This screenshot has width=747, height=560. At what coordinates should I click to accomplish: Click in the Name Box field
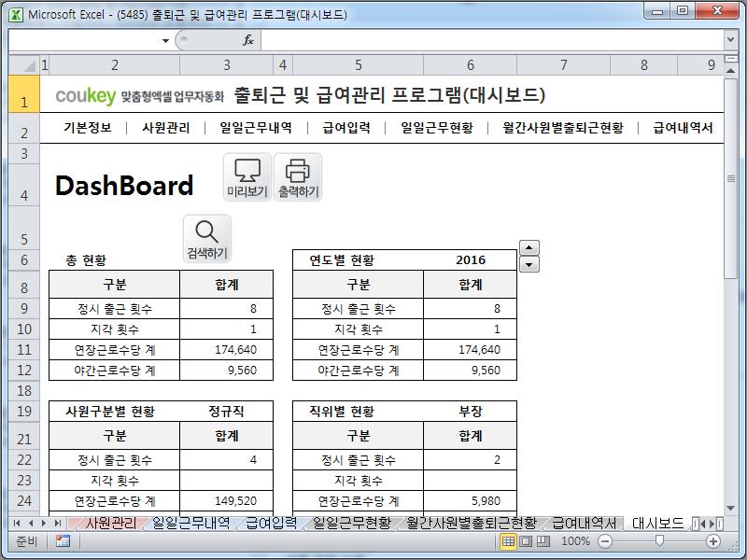(84, 40)
